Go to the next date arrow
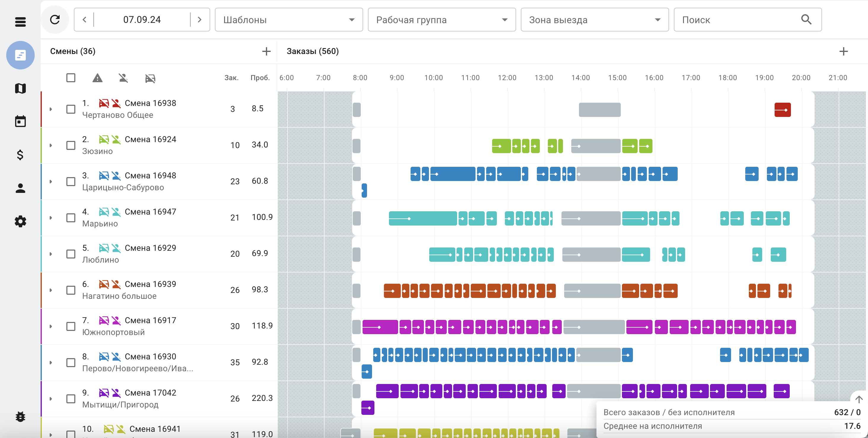The image size is (868, 438). click(200, 20)
